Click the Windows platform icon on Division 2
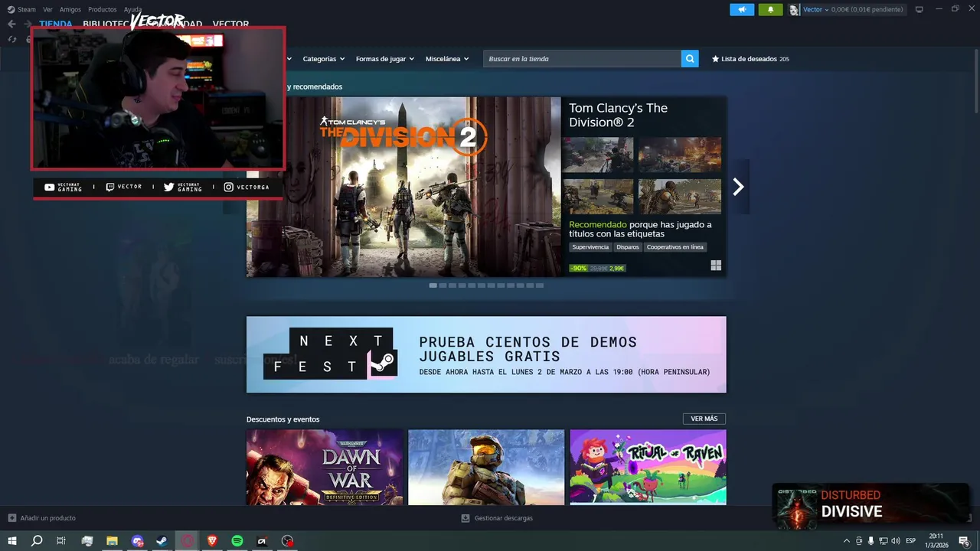The image size is (980, 551). point(716,266)
